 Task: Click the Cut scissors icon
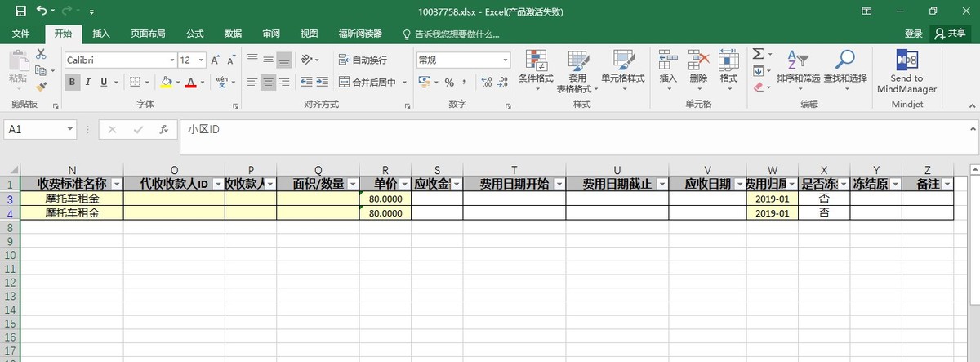point(41,54)
